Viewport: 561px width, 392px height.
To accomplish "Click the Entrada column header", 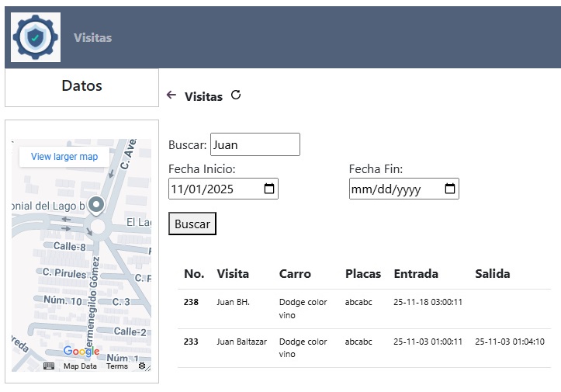I will (416, 273).
